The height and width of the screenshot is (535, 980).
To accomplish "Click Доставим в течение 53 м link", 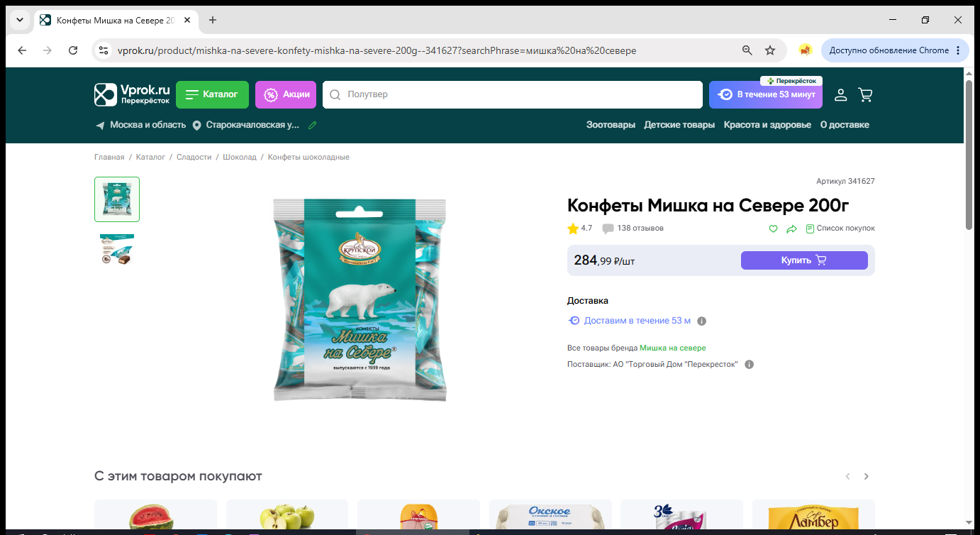I will (637, 321).
